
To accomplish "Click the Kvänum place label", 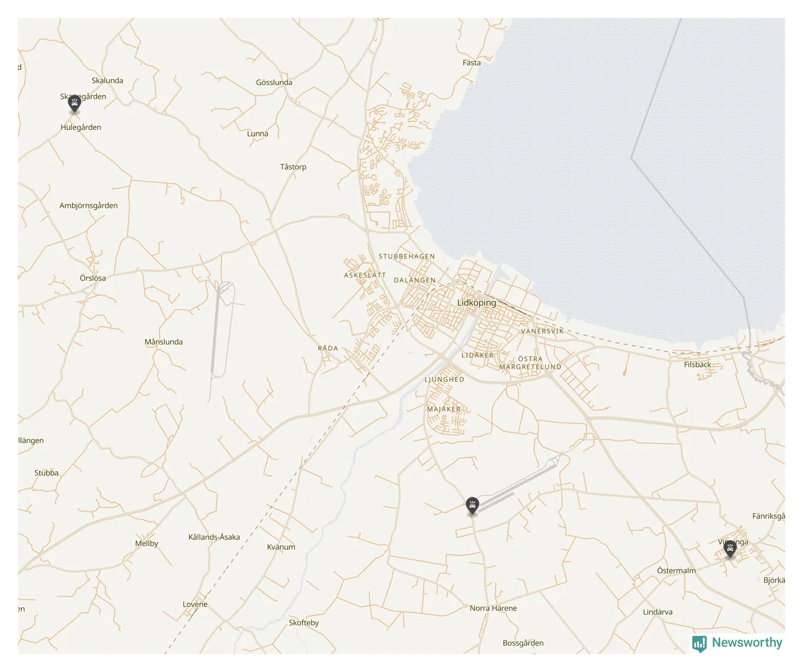I will [281, 547].
